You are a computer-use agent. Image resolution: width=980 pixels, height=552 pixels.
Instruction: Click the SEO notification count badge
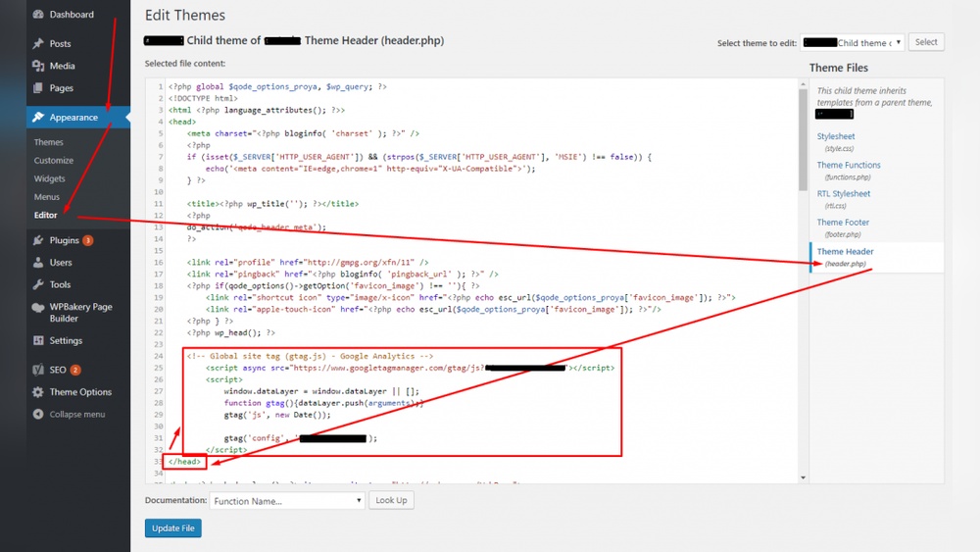(75, 370)
